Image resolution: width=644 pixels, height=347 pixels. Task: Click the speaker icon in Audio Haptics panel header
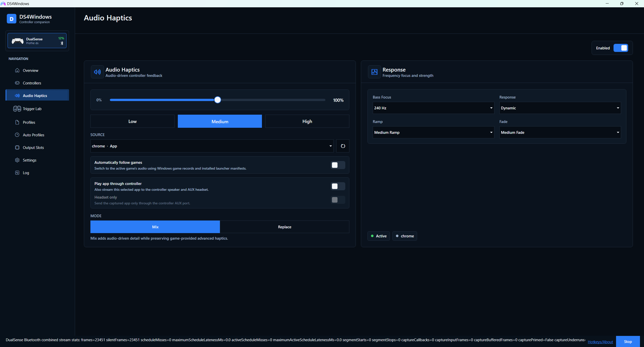pos(97,72)
